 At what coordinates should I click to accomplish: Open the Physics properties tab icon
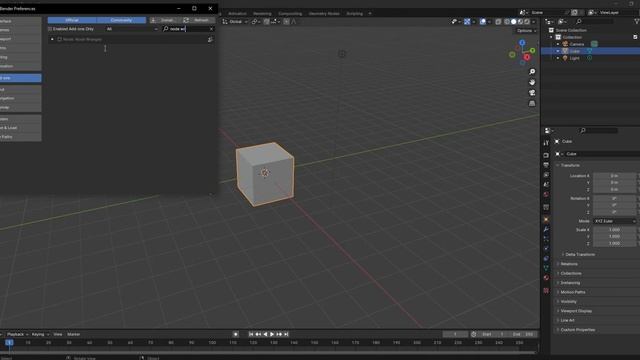point(546,249)
